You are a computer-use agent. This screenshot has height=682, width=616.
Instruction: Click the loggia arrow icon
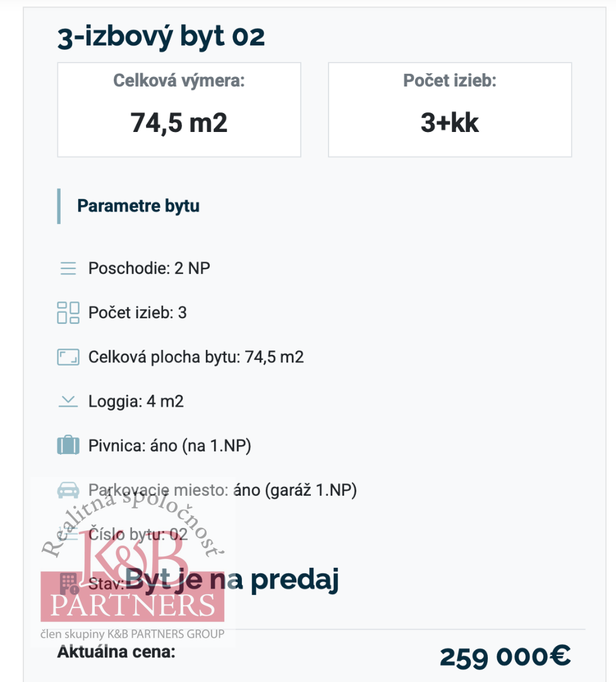68,402
